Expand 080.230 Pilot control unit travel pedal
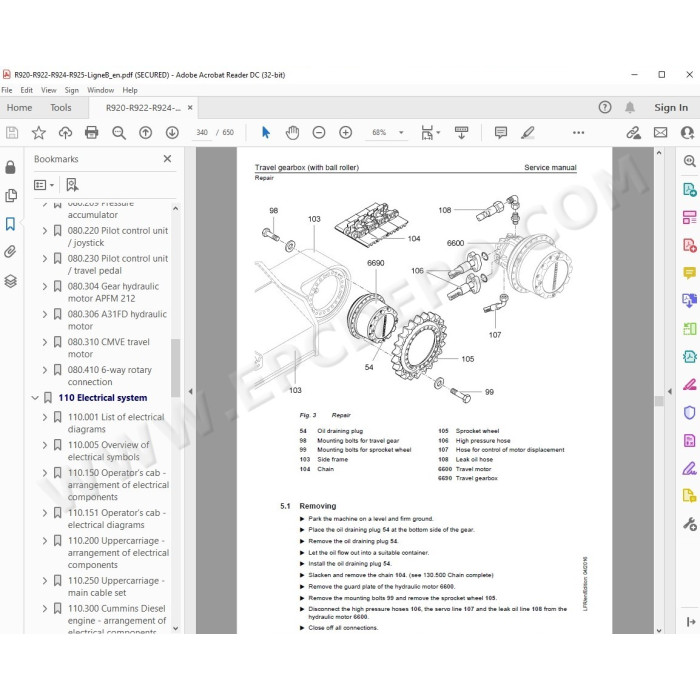700x700 pixels. click(45, 258)
